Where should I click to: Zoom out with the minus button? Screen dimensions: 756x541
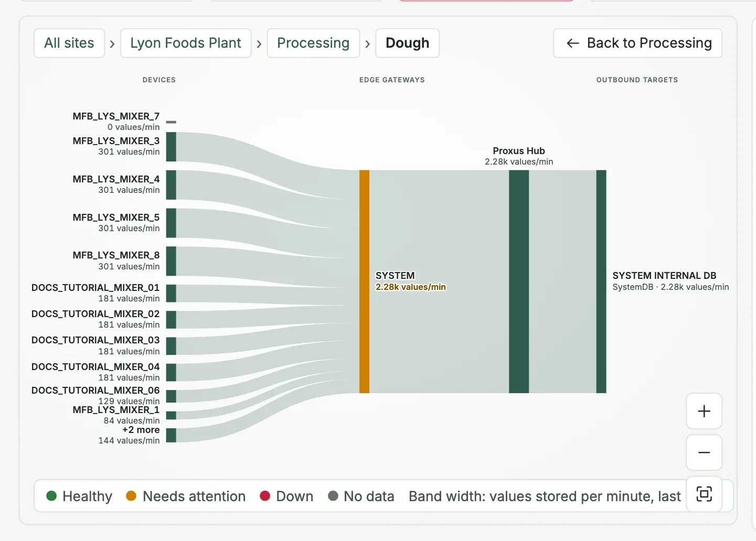tap(704, 452)
